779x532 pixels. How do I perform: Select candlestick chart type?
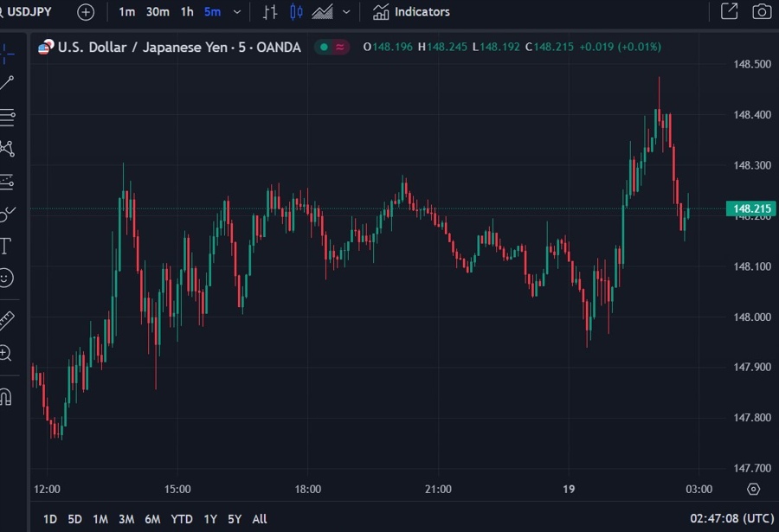(x=297, y=12)
